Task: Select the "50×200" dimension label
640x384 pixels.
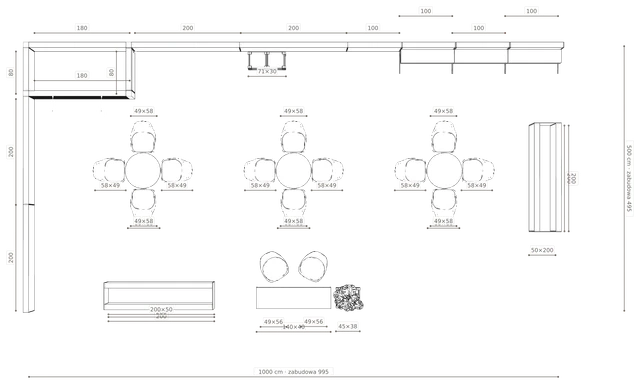Action: pyautogui.click(x=542, y=250)
